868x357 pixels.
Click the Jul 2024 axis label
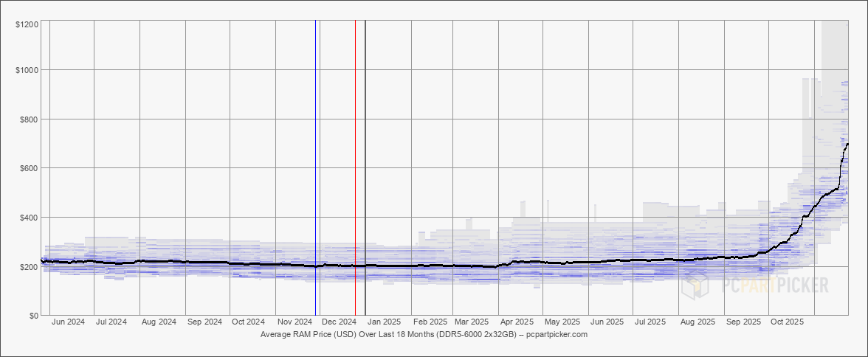pos(112,322)
